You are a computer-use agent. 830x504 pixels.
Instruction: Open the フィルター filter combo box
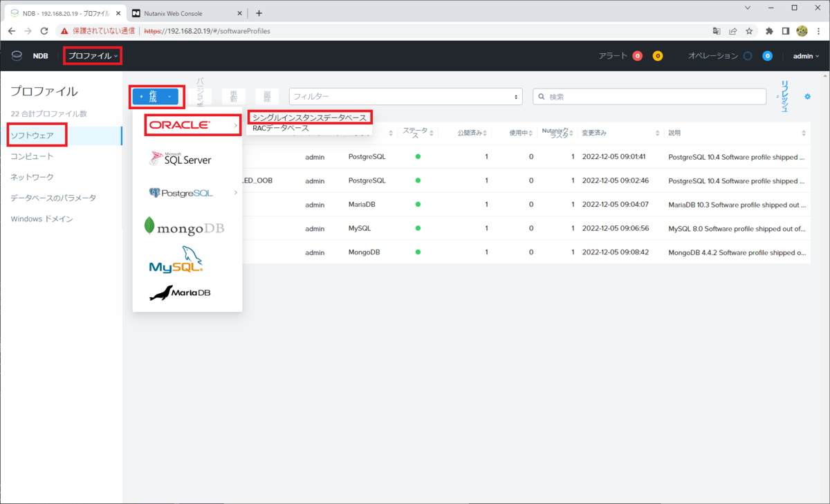tap(405, 97)
